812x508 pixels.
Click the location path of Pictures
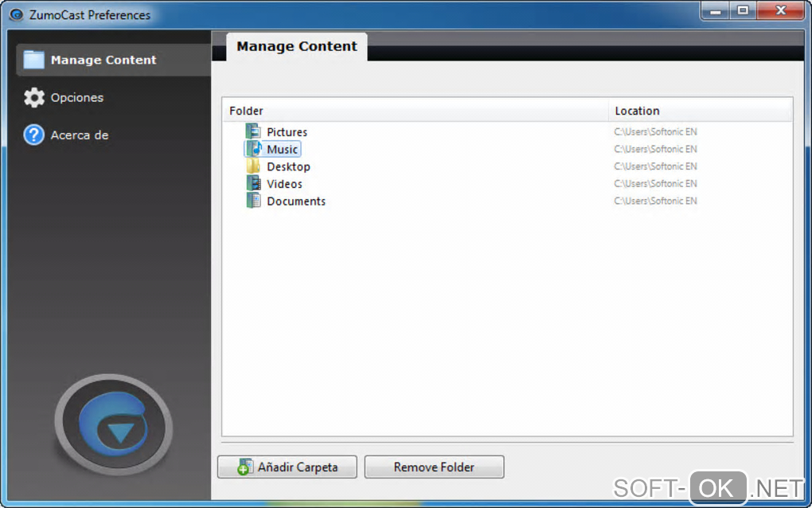tap(656, 132)
